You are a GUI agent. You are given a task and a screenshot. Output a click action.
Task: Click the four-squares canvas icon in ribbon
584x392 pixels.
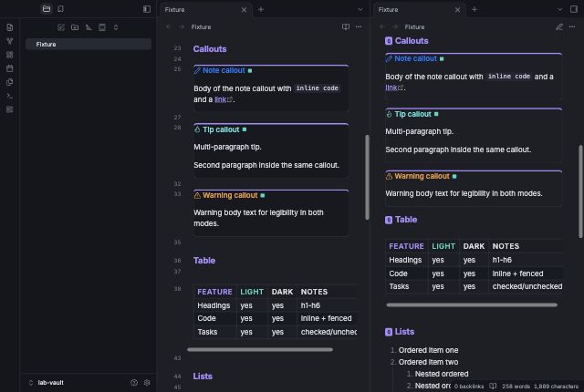click(x=10, y=55)
